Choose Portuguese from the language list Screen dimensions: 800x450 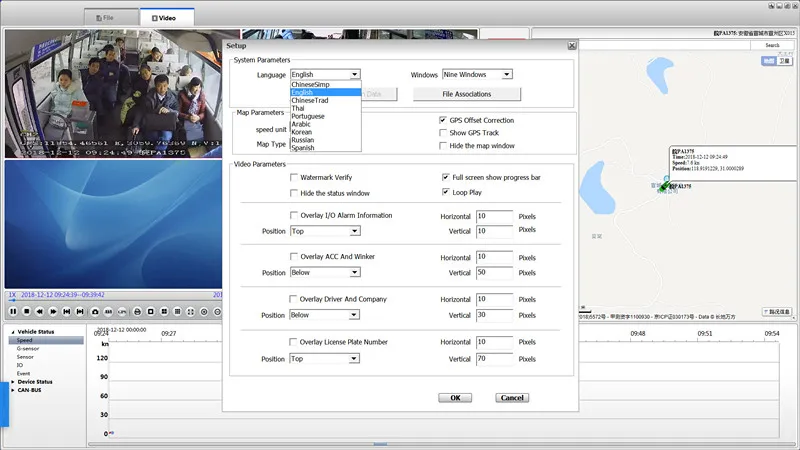[x=309, y=116]
